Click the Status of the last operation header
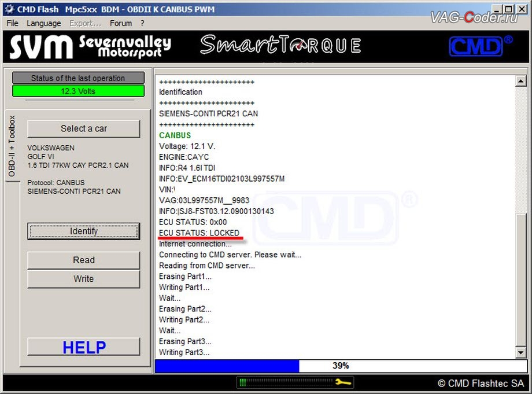 tap(79, 78)
